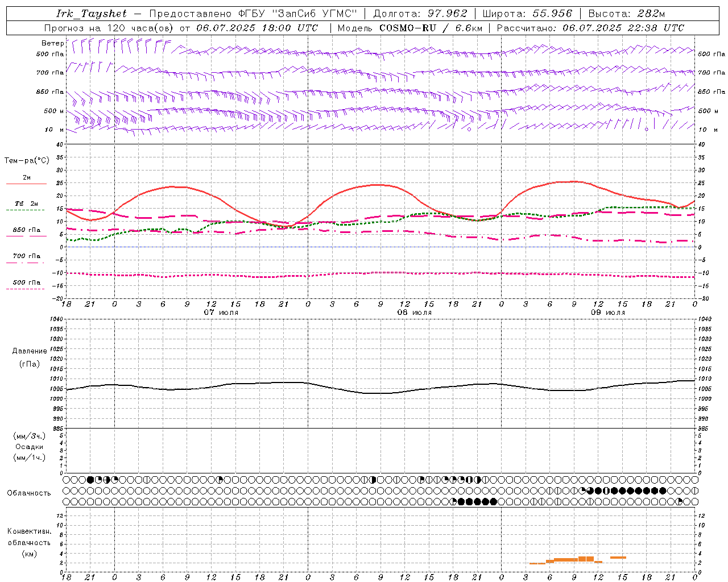Click the rightmost orange convective cloud bar
Viewport: 728px width, 582px height.
[x=618, y=558]
